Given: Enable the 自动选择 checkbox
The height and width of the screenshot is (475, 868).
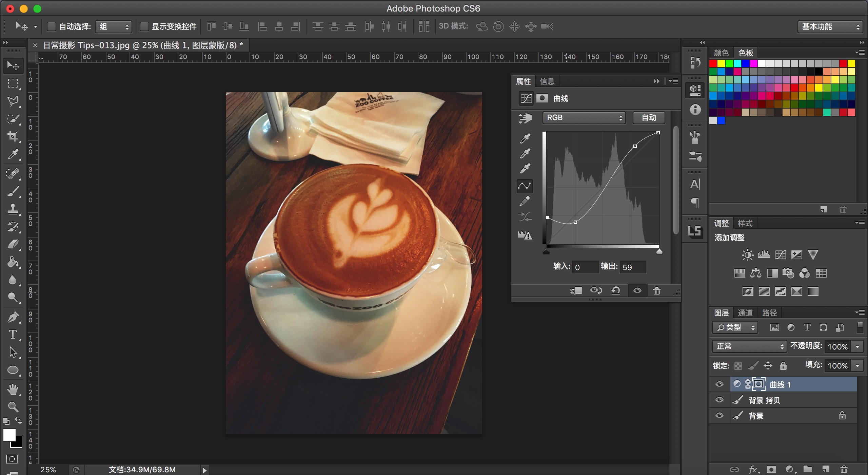Looking at the screenshot, I should click(x=51, y=26).
